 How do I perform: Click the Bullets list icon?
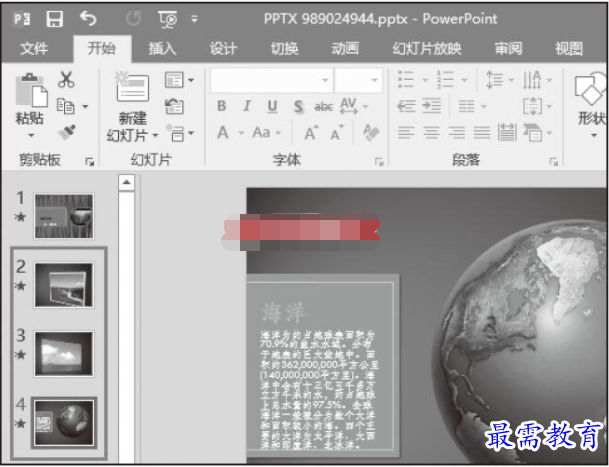point(406,80)
